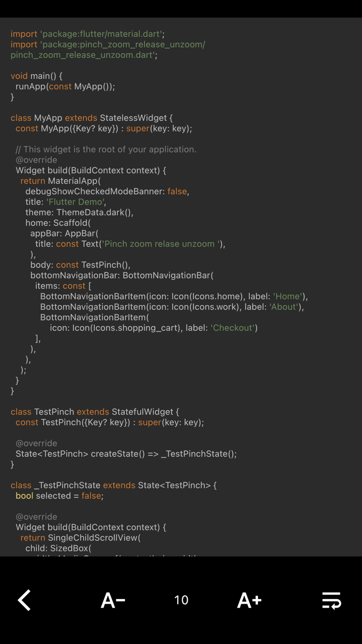Decrease text size using the A- icon

click(113, 600)
